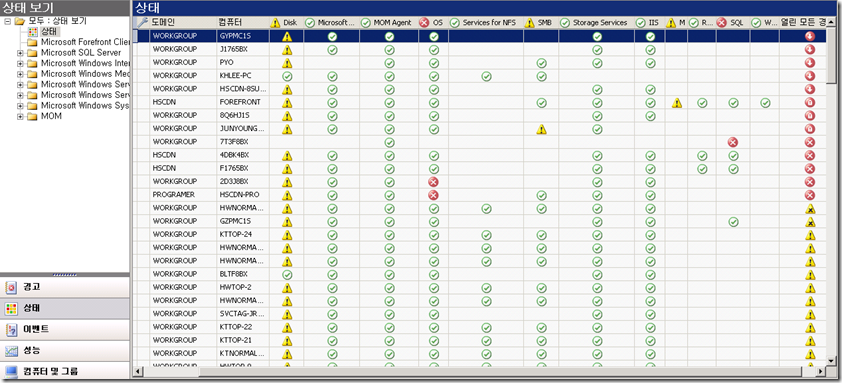Click the alert icon for GYPMC1S row
This screenshot has height=383, width=842.
click(x=810, y=37)
